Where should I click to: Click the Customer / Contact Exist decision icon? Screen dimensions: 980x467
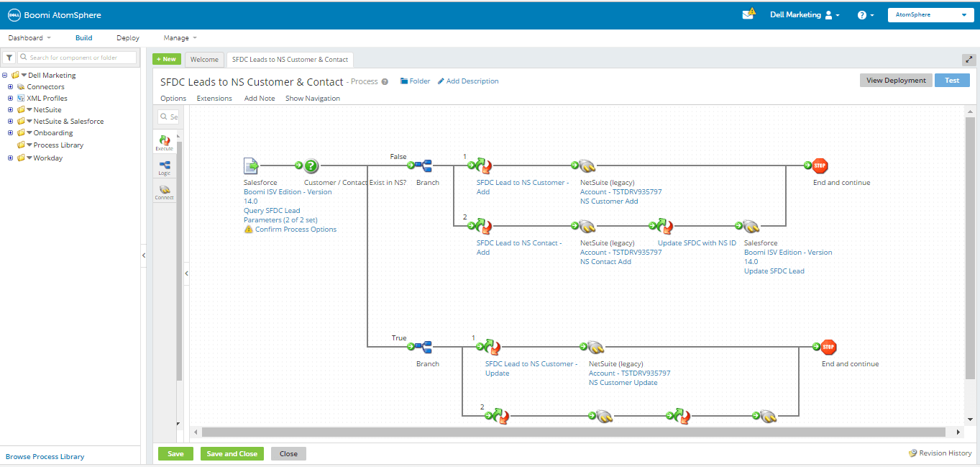310,166
